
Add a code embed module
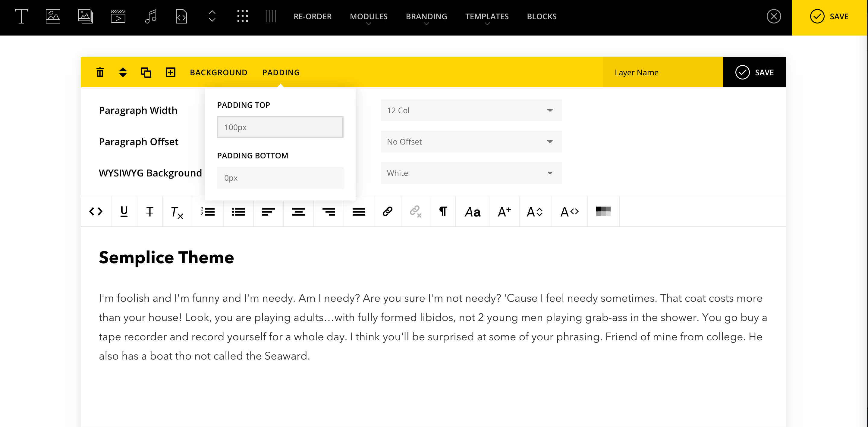[x=181, y=16]
